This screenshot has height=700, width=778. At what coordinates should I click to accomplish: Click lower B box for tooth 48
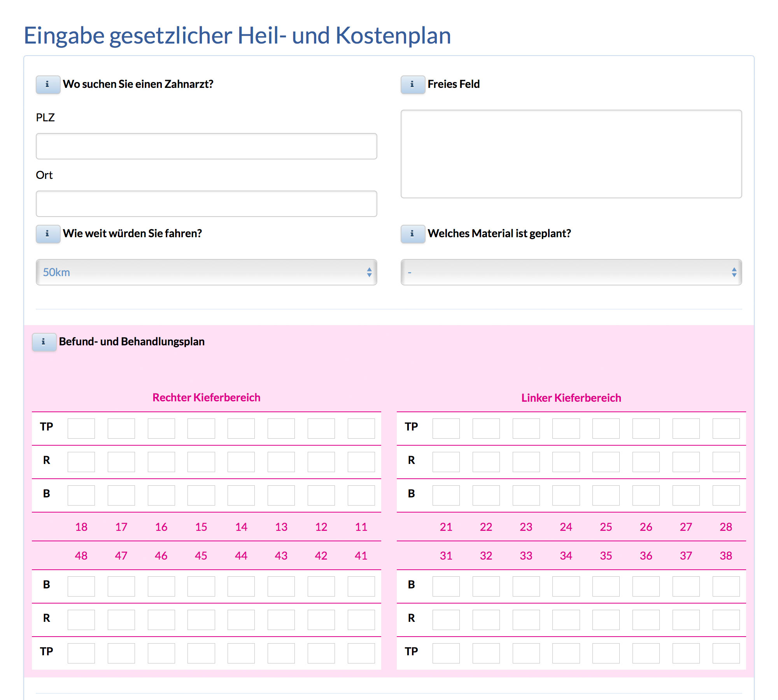(81, 586)
